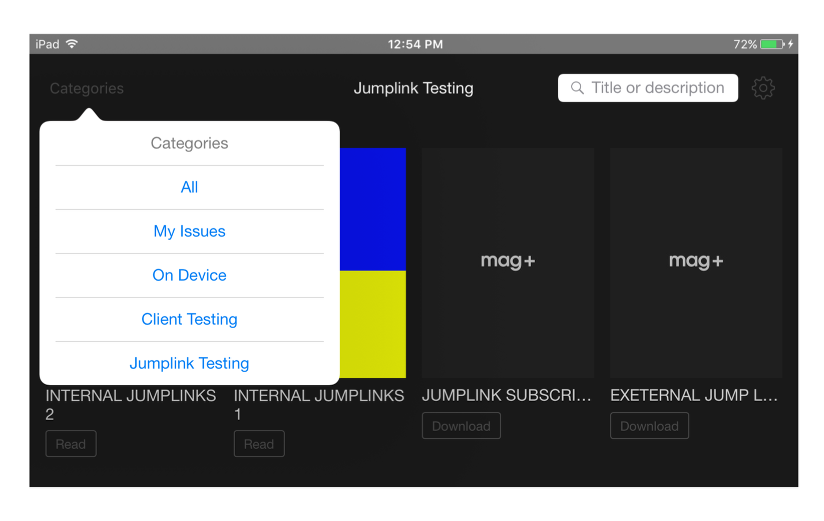Screen dimensions: 824x521
Task: Open the blue and yellow issue cover
Action: click(x=373, y=263)
